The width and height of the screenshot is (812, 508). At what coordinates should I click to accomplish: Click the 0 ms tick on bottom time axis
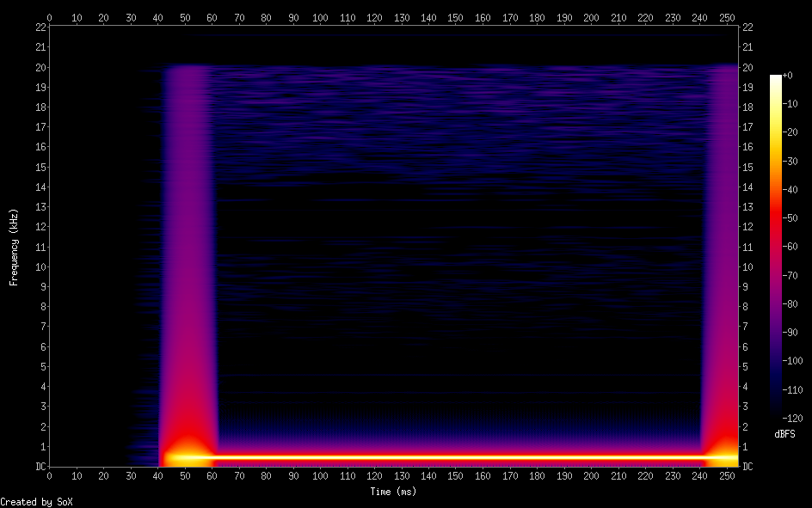[49, 475]
